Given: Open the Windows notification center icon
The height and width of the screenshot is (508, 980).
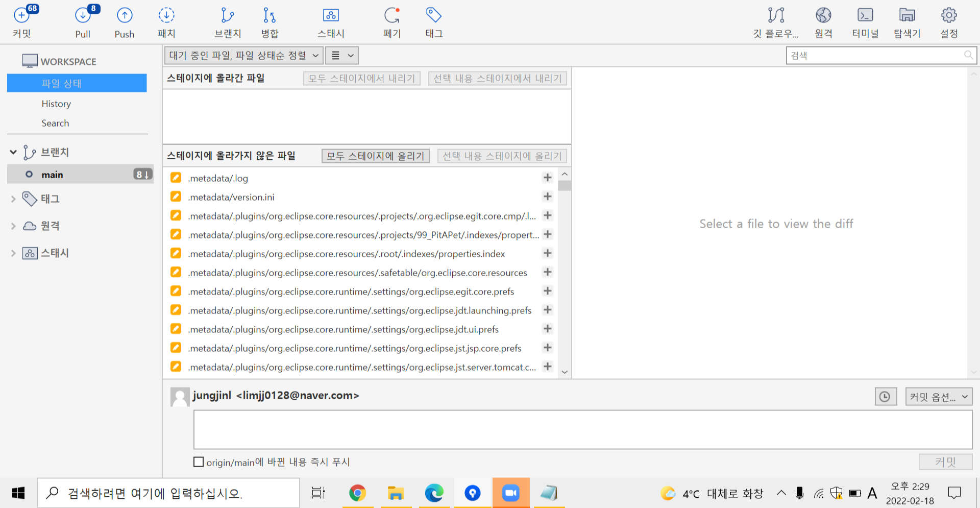Looking at the screenshot, I should (x=954, y=493).
